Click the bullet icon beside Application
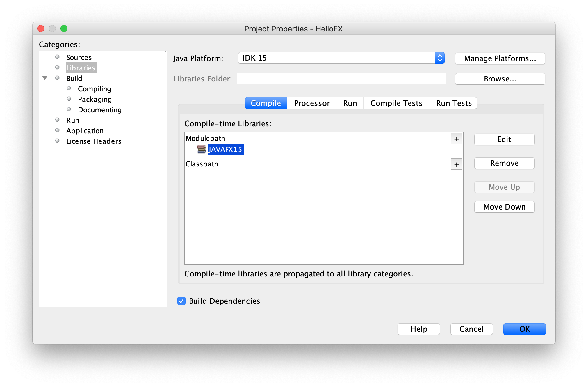This screenshot has height=387, width=588. 57,130
